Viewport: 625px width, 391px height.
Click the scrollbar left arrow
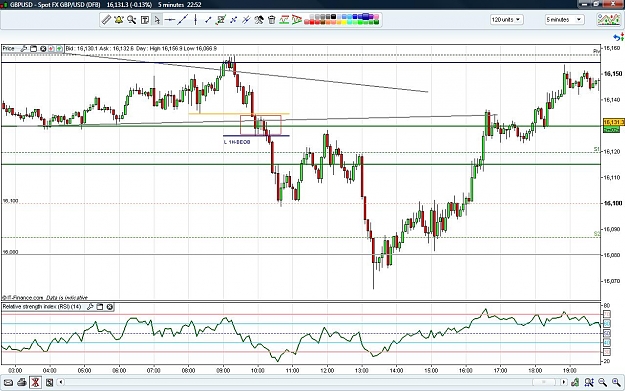61,383
